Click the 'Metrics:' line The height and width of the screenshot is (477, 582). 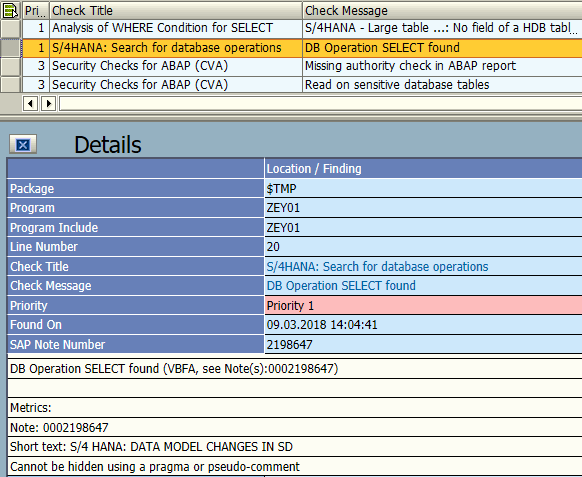(x=295, y=408)
